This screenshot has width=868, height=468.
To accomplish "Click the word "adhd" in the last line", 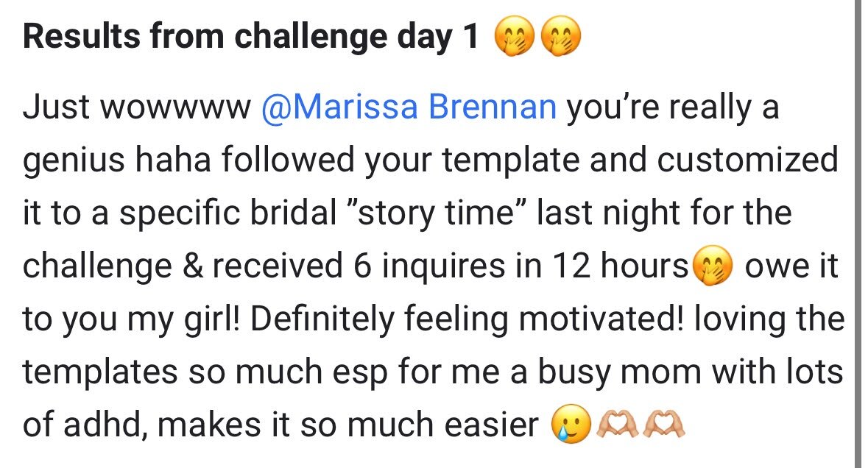I will click(x=105, y=425).
